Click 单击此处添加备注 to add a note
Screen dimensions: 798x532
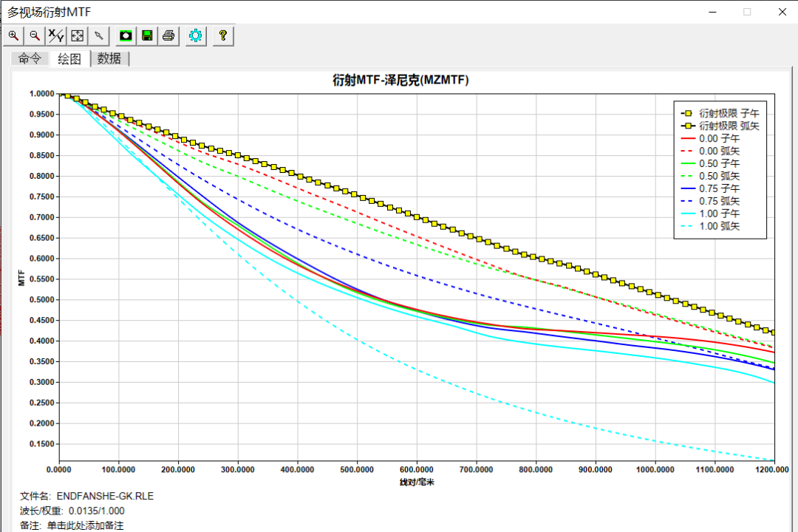[x=86, y=525]
